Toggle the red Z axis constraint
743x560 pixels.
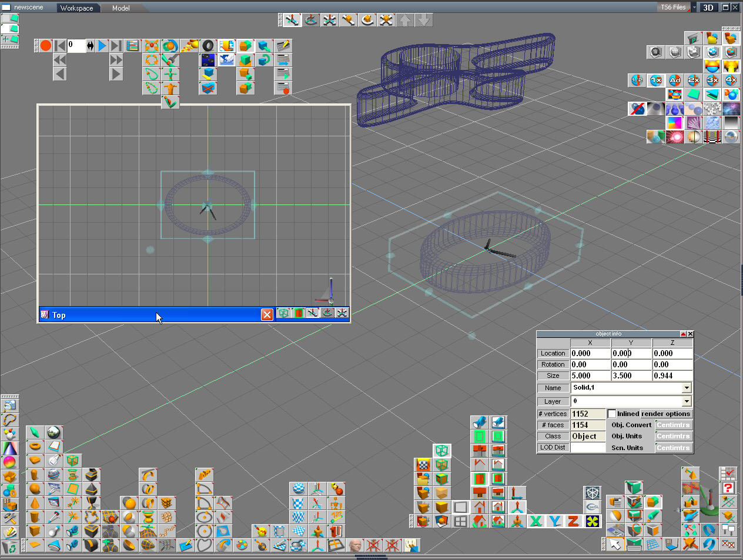573,521
